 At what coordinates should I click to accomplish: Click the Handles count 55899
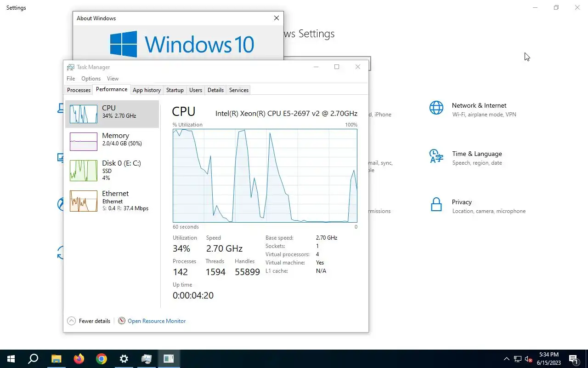click(x=247, y=272)
